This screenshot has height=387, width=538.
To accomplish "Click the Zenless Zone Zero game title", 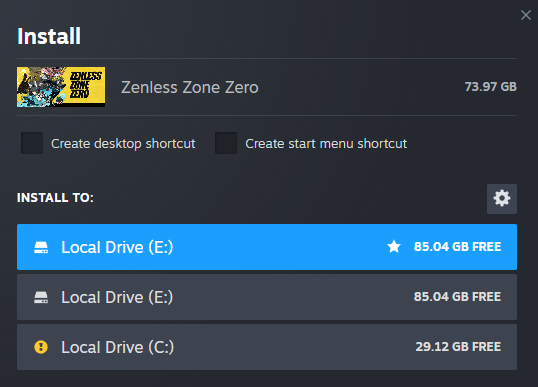I will pyautogui.click(x=190, y=87).
